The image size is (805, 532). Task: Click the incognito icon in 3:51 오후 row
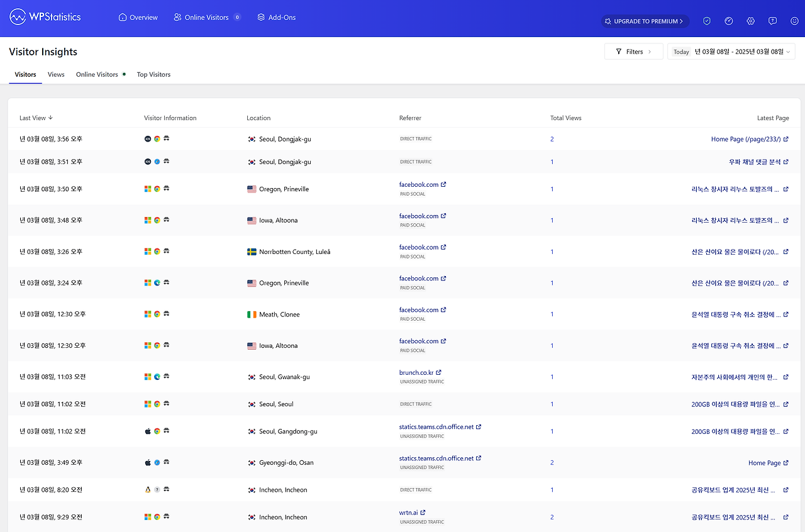coord(167,162)
